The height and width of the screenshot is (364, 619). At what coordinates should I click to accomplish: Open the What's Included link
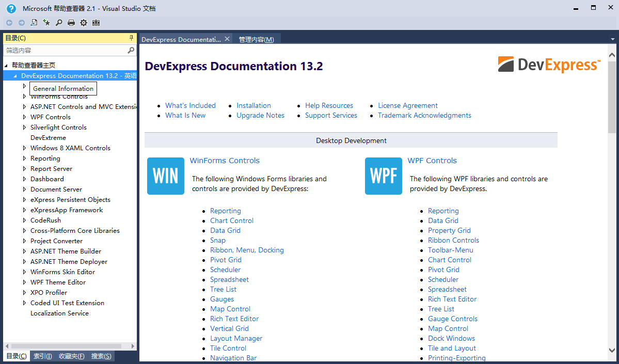[x=191, y=105]
